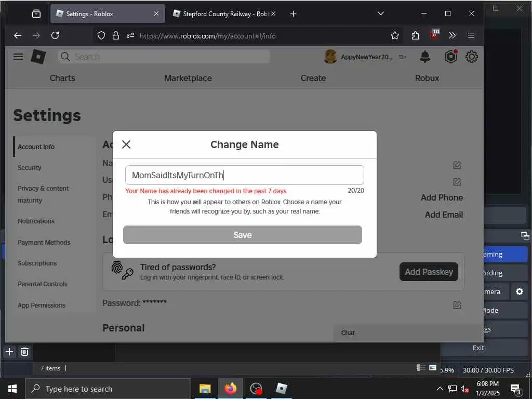532x399 pixels.
Task: Click the roblox.com address bar URL
Action: click(x=208, y=36)
